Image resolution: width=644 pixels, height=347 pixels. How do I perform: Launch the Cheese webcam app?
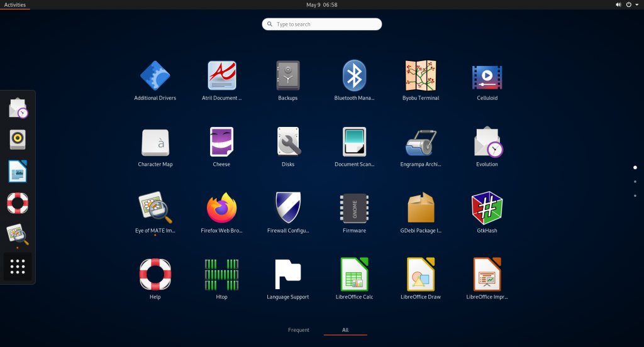[221, 146]
